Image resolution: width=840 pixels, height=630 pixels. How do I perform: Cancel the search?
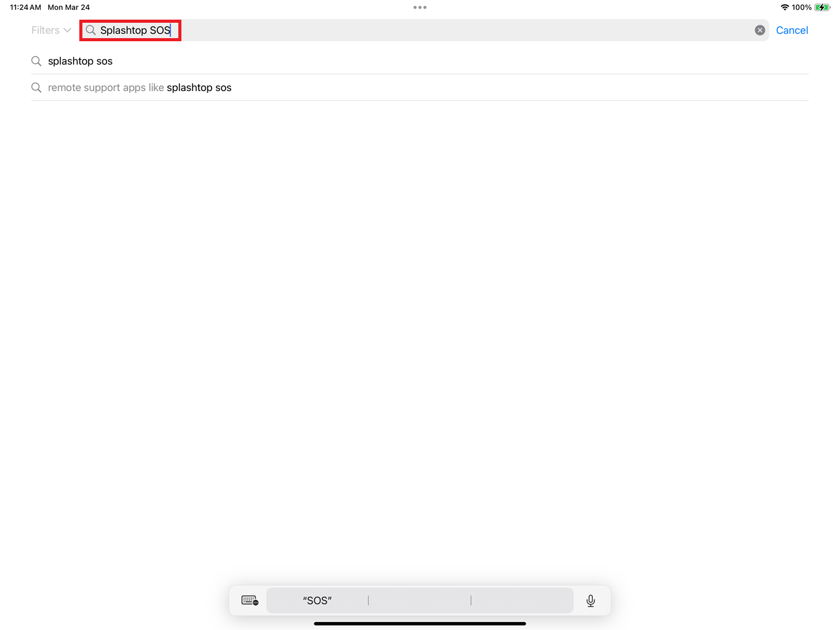(x=792, y=30)
